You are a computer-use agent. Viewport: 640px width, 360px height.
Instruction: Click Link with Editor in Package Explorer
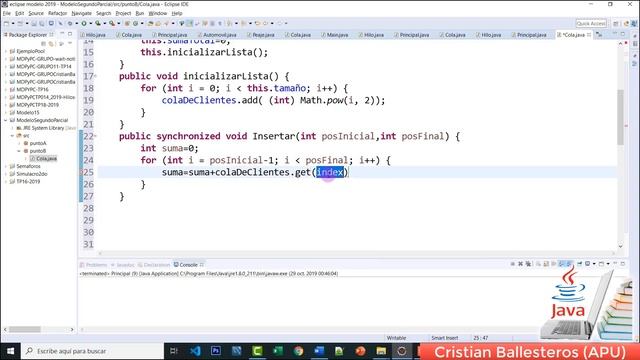click(x=51, y=43)
